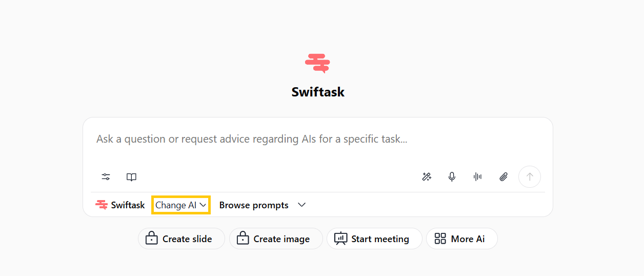This screenshot has width=644, height=276.
Task: Click the Swiftask heading text
Action: point(318,92)
